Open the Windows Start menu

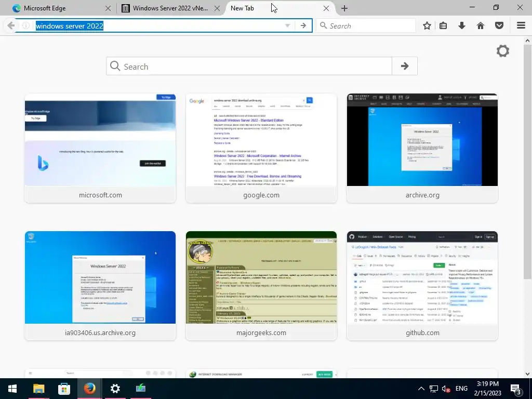click(x=12, y=389)
